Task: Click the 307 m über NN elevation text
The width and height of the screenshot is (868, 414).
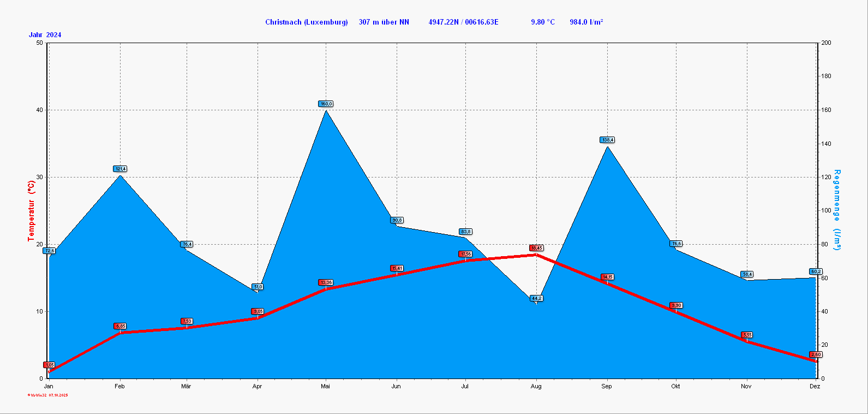Action: [x=384, y=22]
